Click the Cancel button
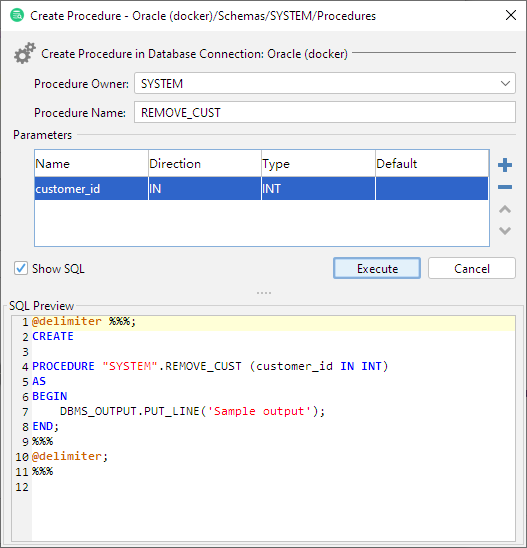Image resolution: width=527 pixels, height=548 pixels. [x=471, y=268]
